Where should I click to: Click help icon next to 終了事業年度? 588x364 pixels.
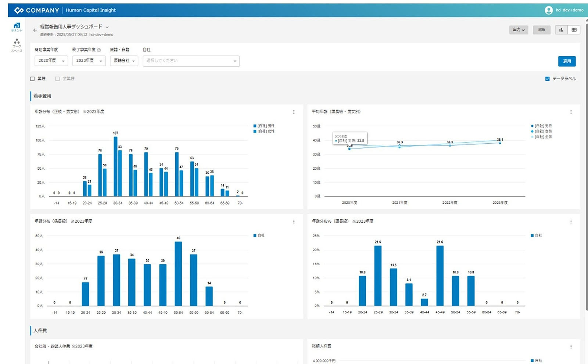coord(99,50)
